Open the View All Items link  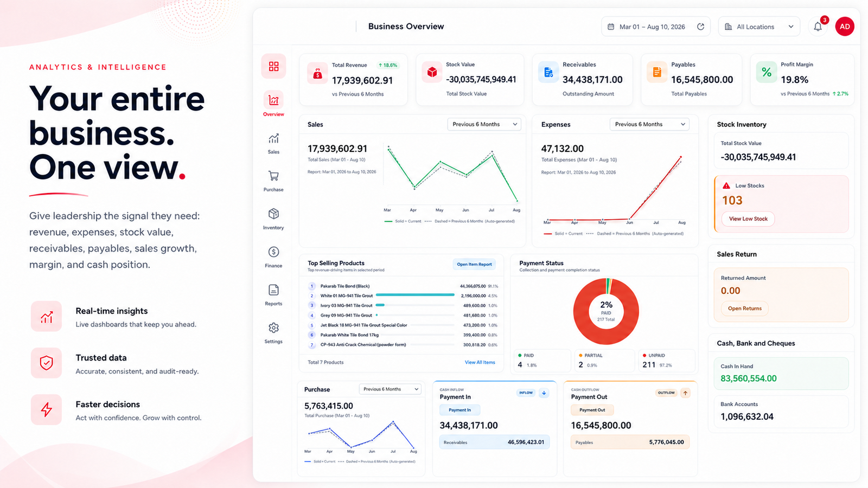[480, 362]
